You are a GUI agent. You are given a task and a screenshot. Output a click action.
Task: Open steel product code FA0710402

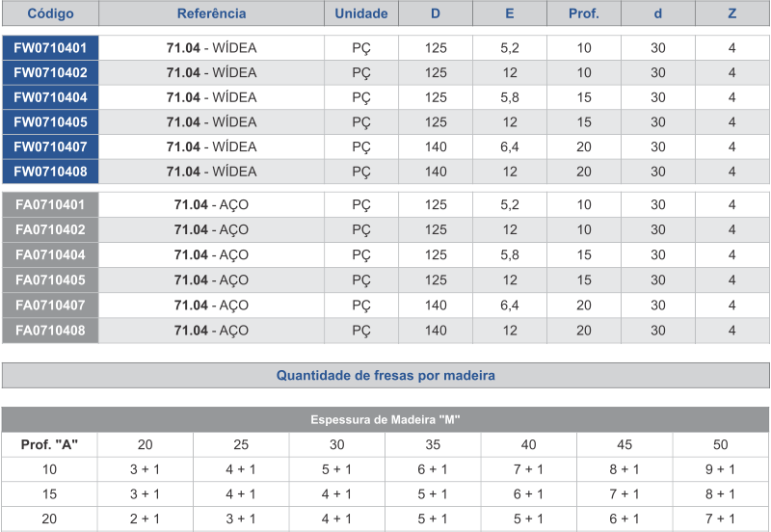point(50,229)
